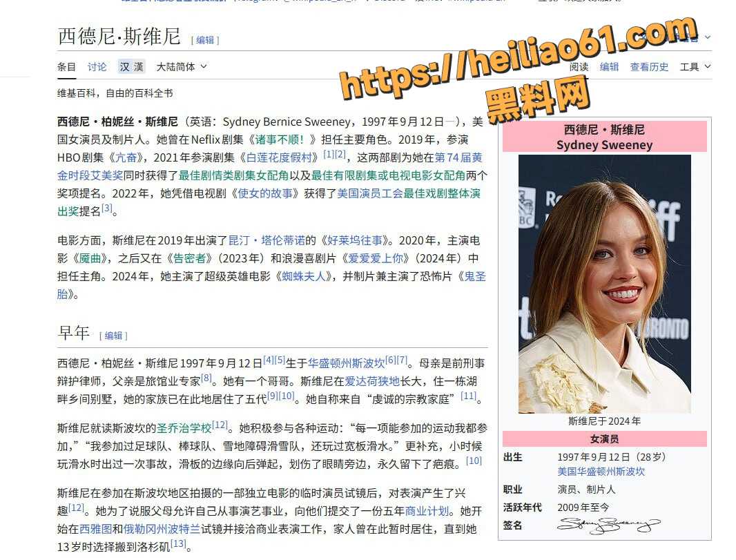Screen dimensions: 736x560
Task: Open the signature image in infobox
Action: (609, 525)
